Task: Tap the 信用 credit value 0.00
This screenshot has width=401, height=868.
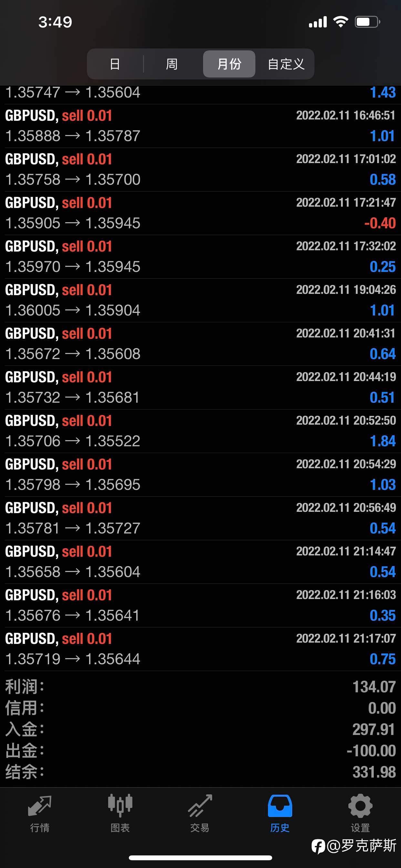Action: pos(382,708)
